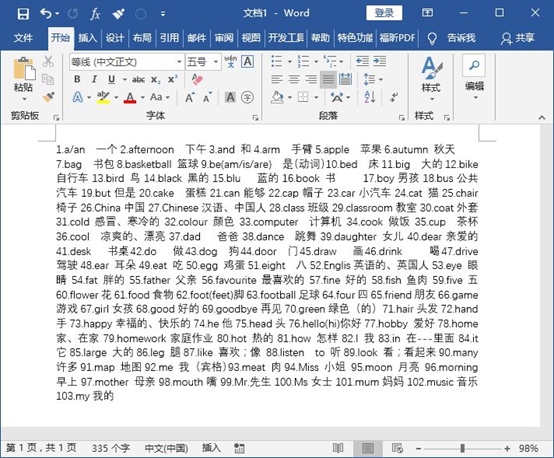The height and width of the screenshot is (458, 554).
Task: Open the 布局 ribbon tab
Action: [142, 38]
